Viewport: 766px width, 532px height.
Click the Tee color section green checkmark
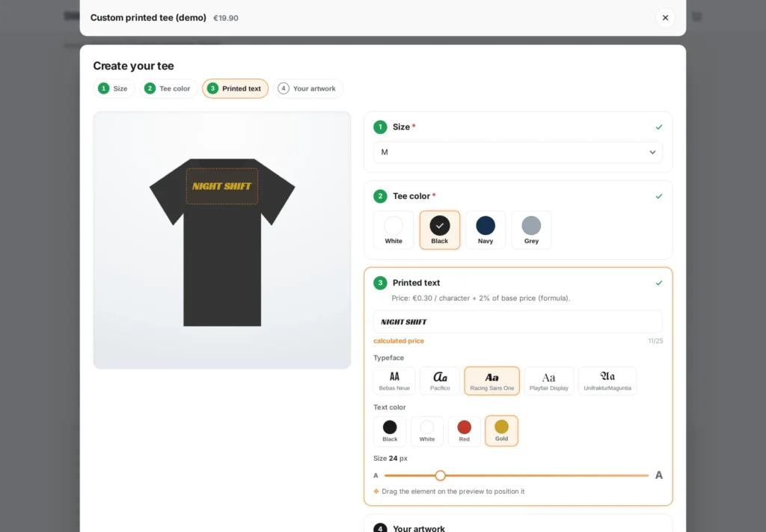[x=658, y=196]
